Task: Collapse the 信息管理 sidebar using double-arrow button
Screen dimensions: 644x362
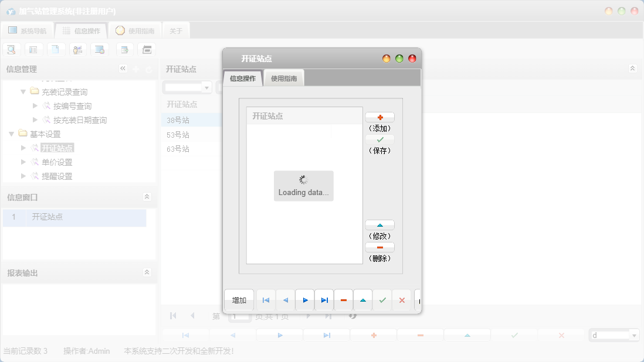Action: tap(123, 69)
